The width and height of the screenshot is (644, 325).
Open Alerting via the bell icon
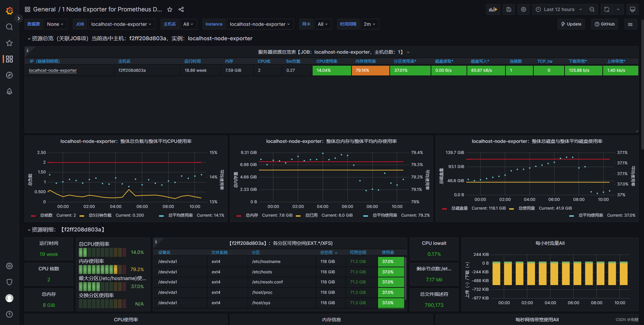tap(9, 91)
